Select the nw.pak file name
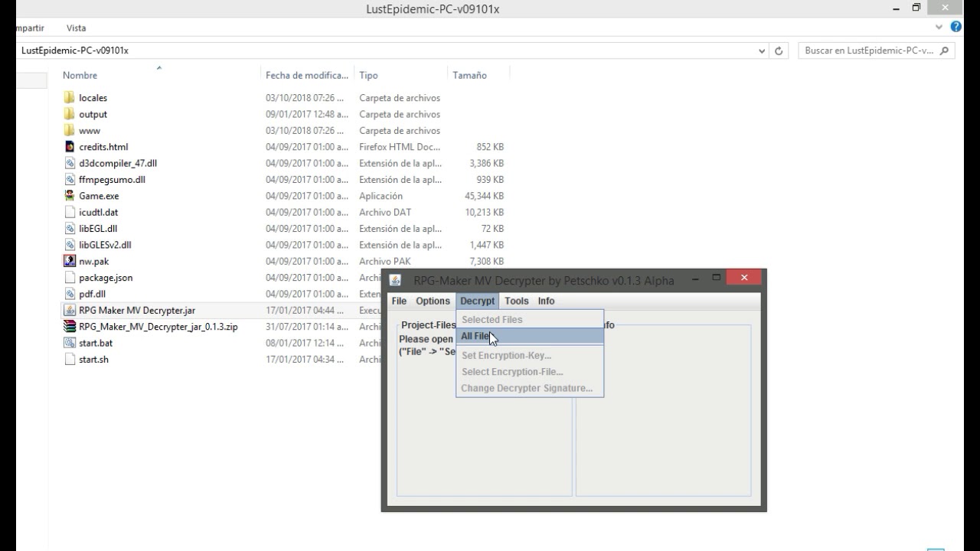The height and width of the screenshot is (551, 980). click(93, 261)
